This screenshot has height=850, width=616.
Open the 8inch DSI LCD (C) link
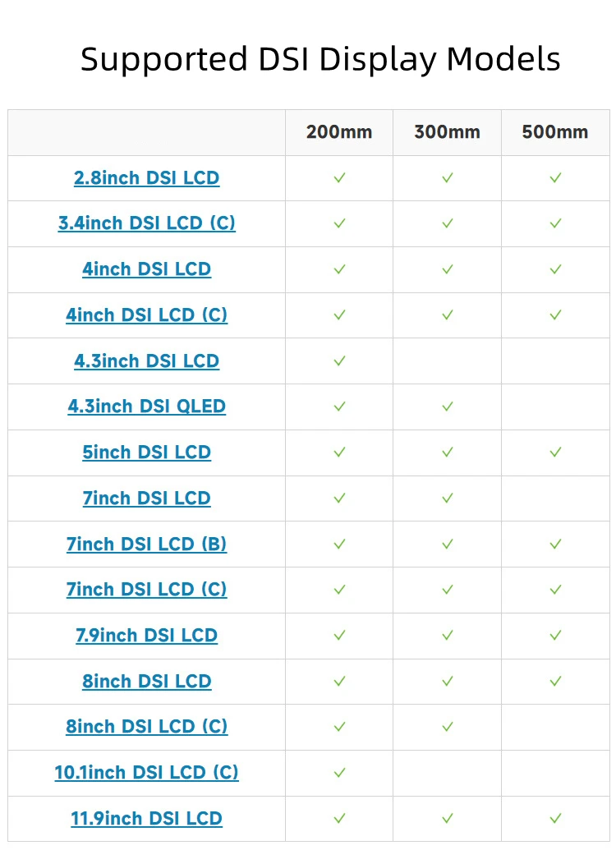coord(146,727)
